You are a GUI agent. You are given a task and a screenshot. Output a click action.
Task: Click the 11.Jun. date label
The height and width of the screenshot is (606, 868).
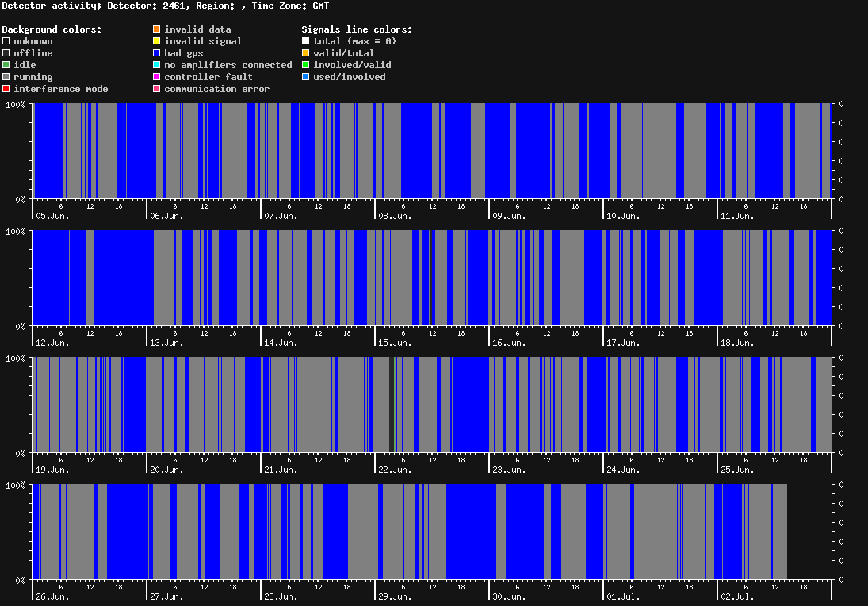point(737,216)
